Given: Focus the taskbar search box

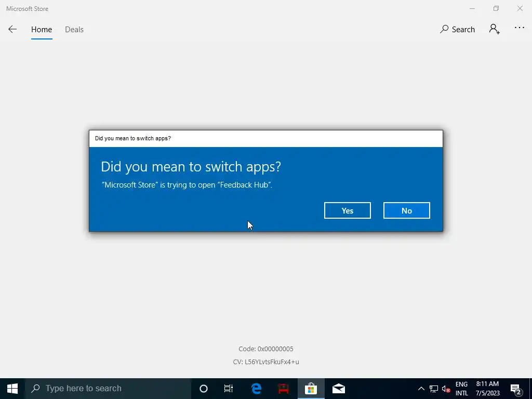Looking at the screenshot, I should click(108, 389).
